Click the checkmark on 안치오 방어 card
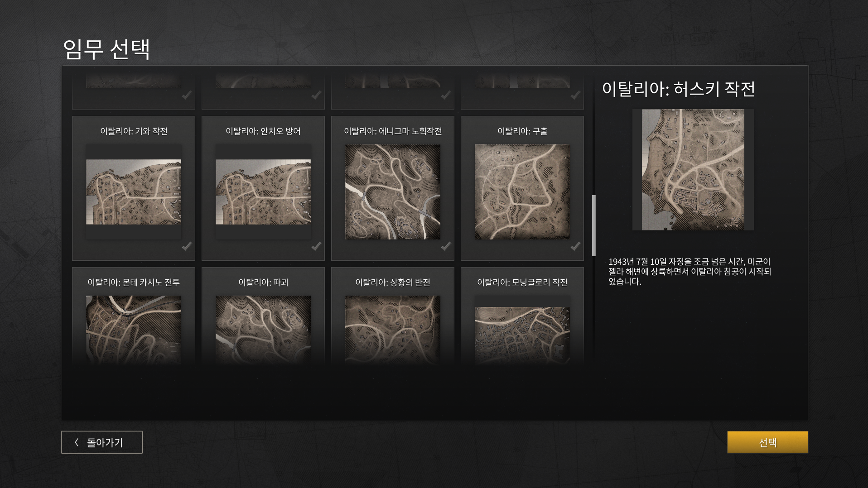 [x=316, y=246]
